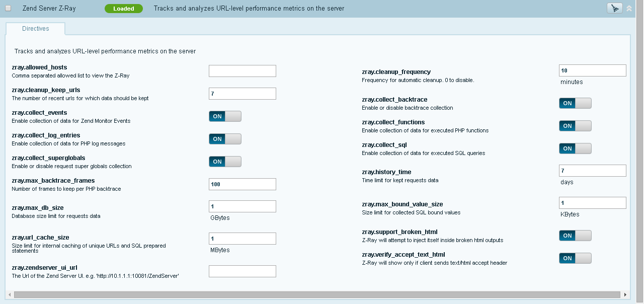The height and width of the screenshot is (304, 644).
Task: Turn off zray.collect_events switch
Action: click(x=225, y=116)
